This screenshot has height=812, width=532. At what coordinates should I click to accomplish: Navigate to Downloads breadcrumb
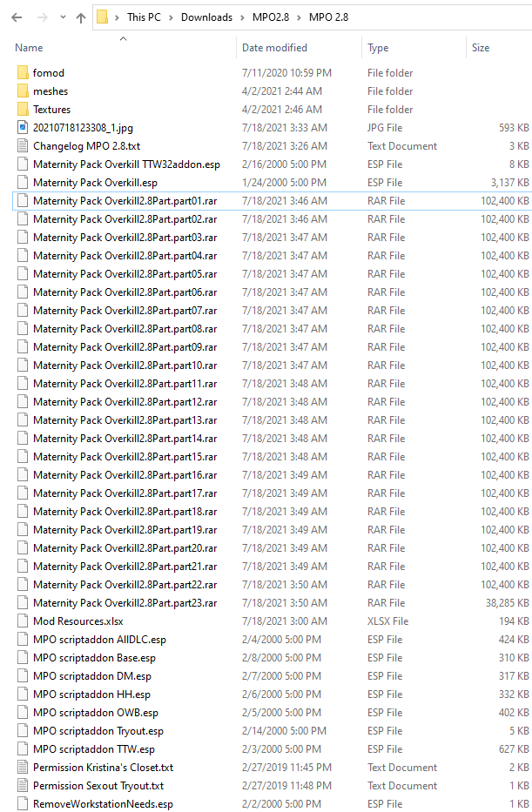coord(206,17)
